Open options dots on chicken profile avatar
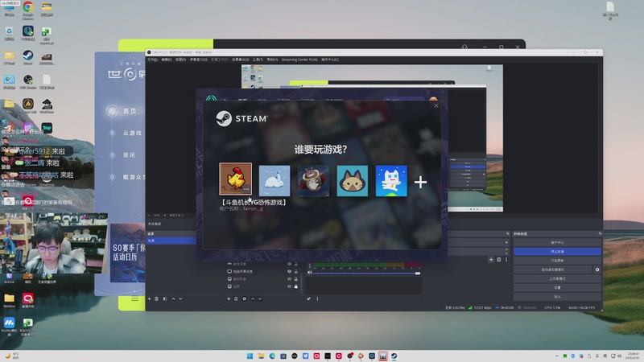644x362 pixels. click(246, 189)
